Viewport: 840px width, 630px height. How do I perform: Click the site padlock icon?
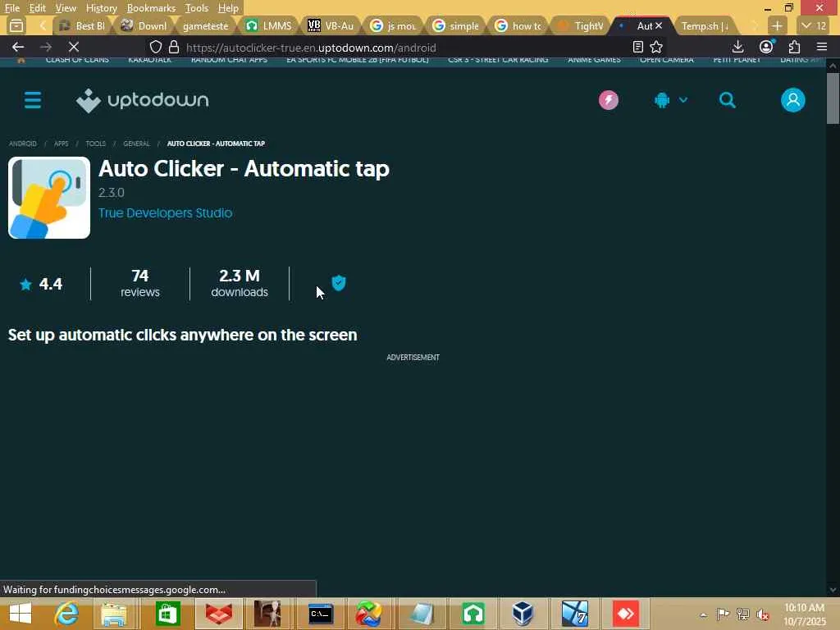point(174,47)
